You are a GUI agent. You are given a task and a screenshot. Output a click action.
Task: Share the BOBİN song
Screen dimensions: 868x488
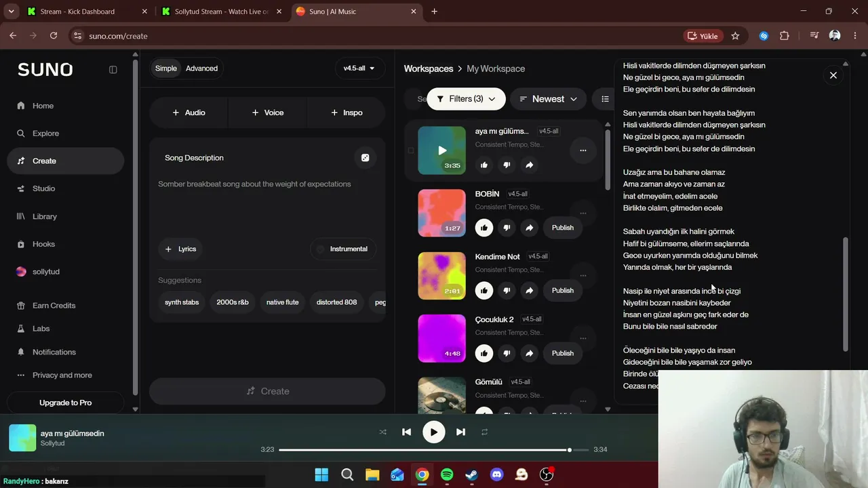[x=529, y=228]
